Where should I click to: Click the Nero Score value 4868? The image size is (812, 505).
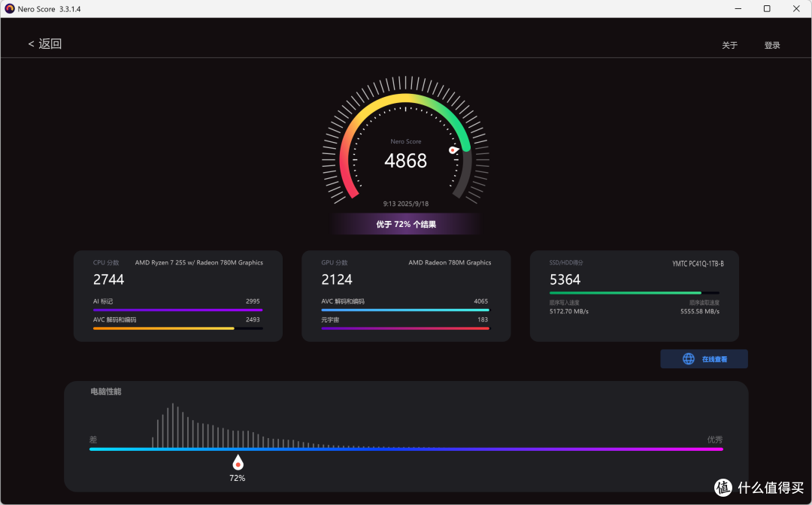point(405,161)
